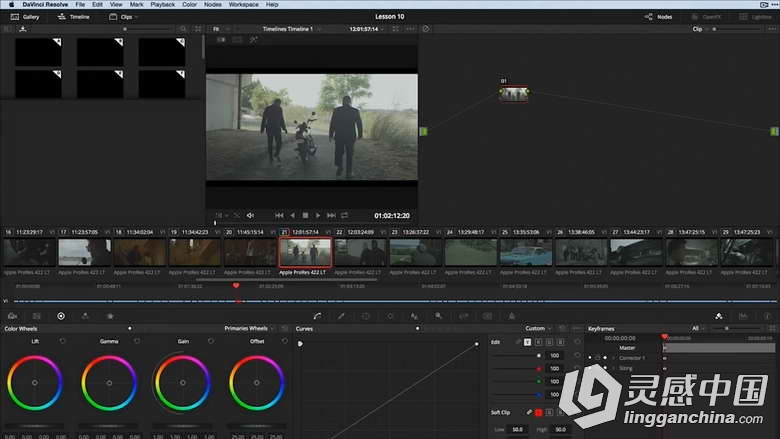Jump to first frame in viewer
Viewport: 780px width, 439px height.
tap(279, 215)
